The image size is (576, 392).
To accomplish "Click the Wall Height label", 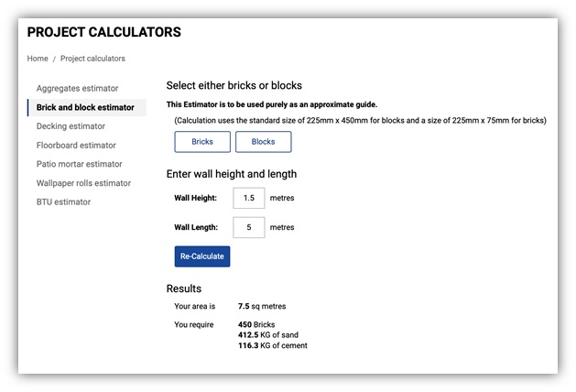I will [x=195, y=198].
